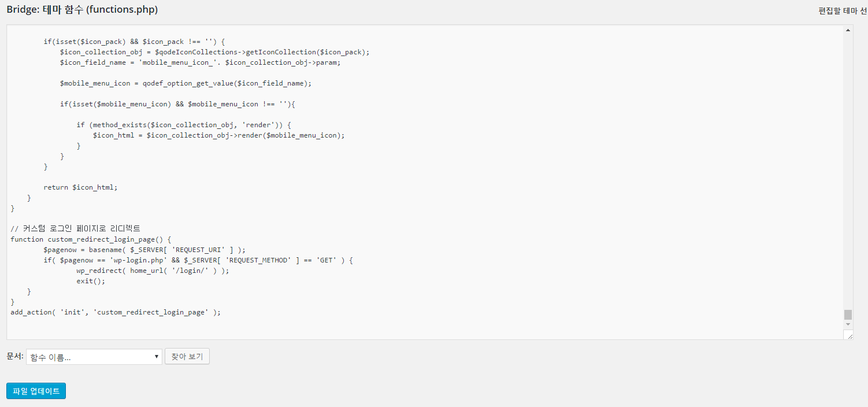Click the function custom_redirect_login_page line

click(x=91, y=239)
